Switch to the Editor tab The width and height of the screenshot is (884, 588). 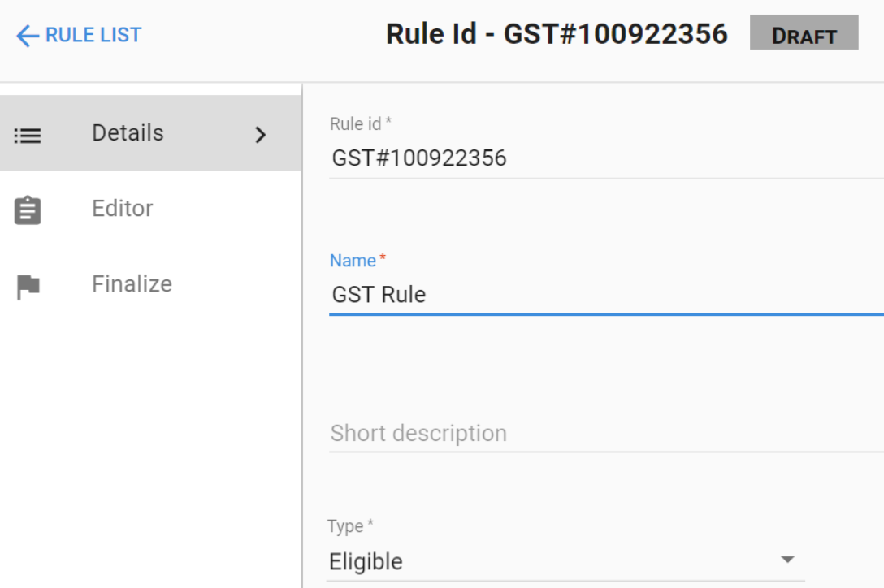click(x=123, y=209)
